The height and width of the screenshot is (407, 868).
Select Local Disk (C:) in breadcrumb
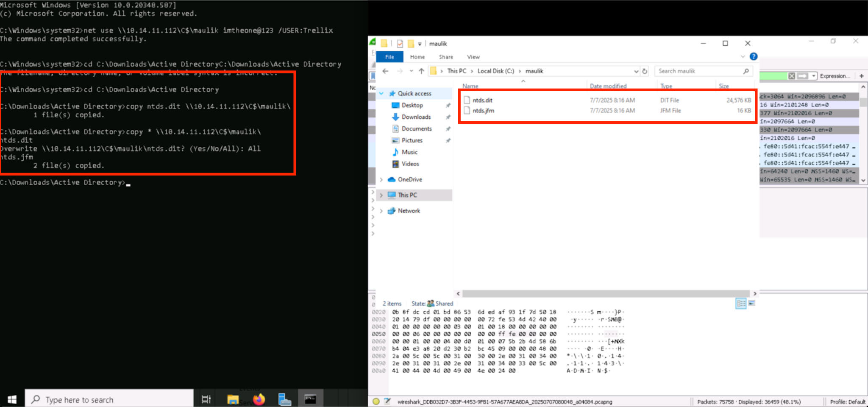click(495, 71)
